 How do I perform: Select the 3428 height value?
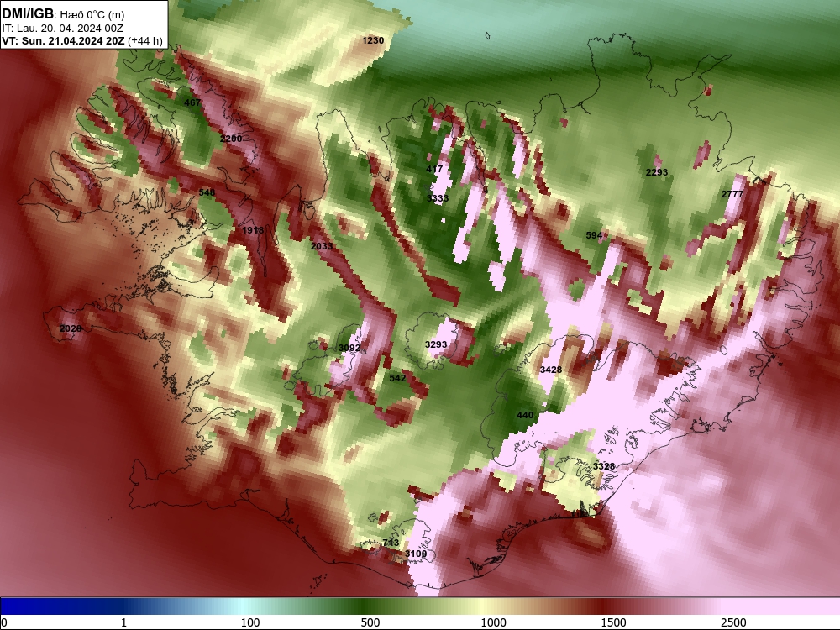(x=551, y=370)
